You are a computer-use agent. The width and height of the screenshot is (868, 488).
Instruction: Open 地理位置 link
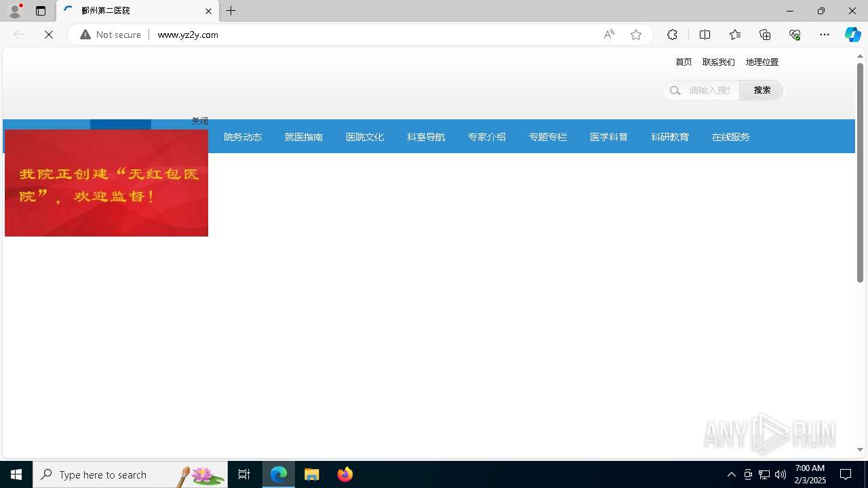(762, 62)
